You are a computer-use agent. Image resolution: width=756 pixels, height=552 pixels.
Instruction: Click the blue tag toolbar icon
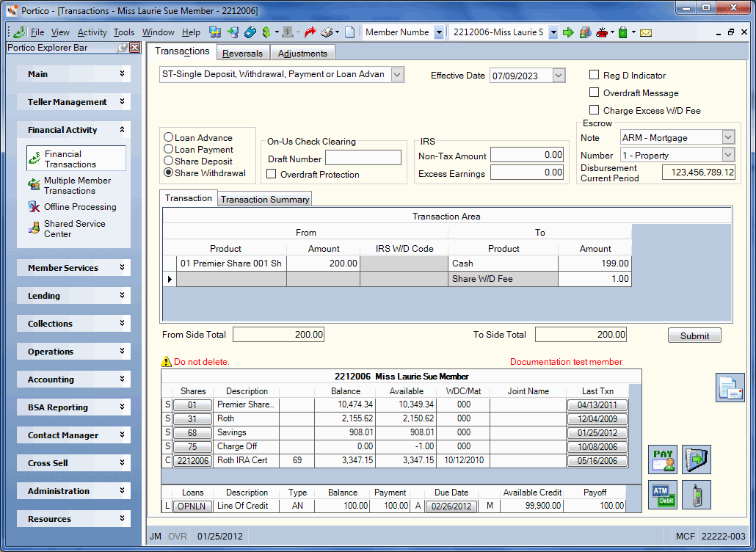point(250,32)
